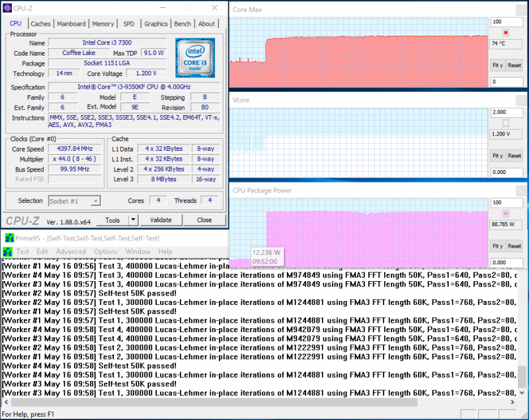Image resolution: width=529 pixels, height=420 pixels.
Task: Open the About tab in CPU-Z
Action: (206, 24)
